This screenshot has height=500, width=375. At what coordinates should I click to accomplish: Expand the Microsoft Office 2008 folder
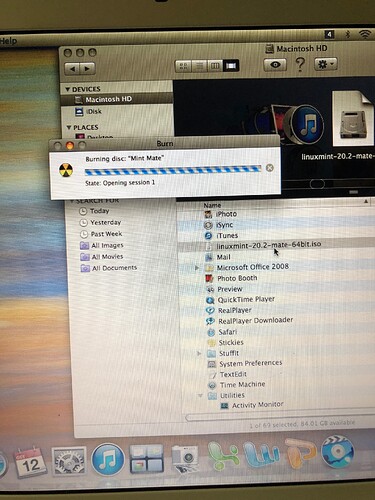197,268
